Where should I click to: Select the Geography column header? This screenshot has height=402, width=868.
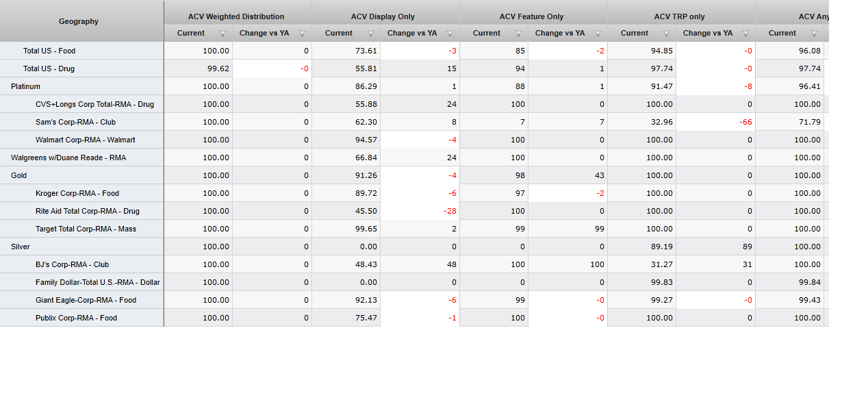(79, 21)
